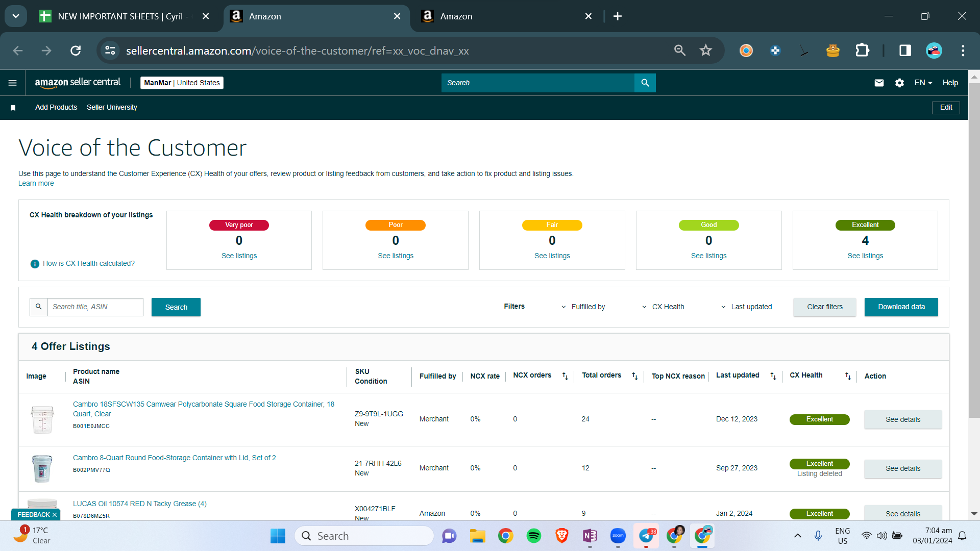Click the Windows Start button
This screenshot has width=980, height=551.
coord(278,536)
